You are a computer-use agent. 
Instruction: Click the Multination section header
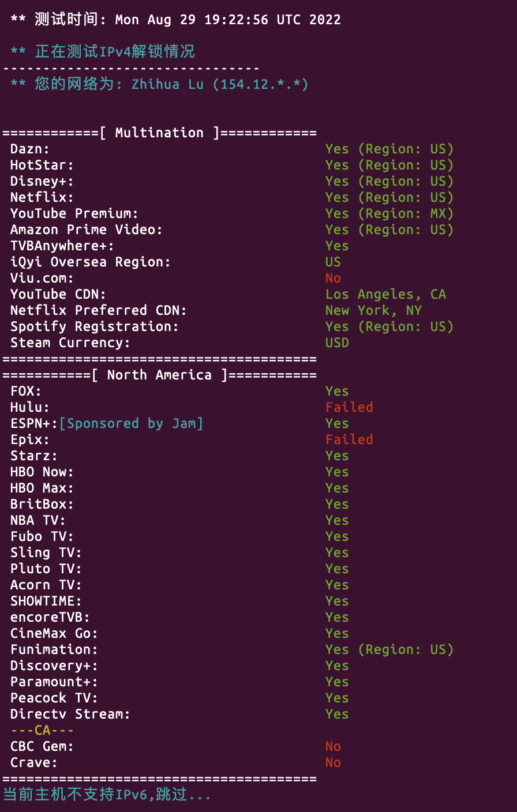[159, 133]
